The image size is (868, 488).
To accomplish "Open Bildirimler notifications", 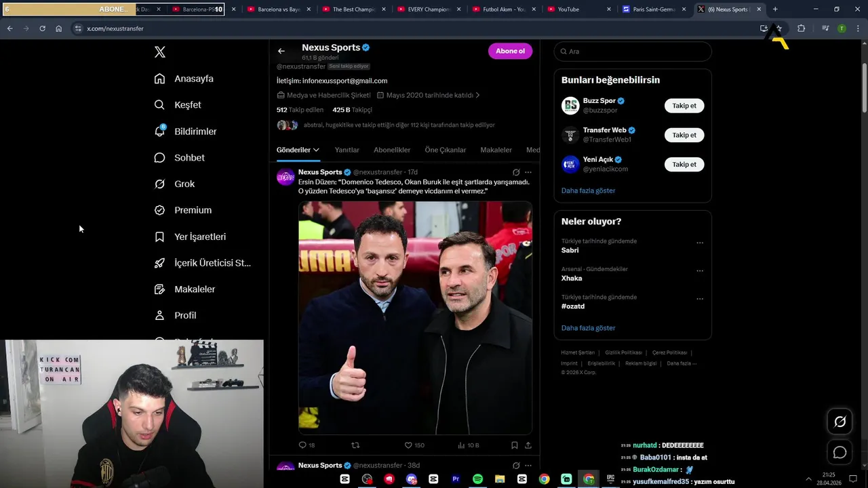I will 185,131.
